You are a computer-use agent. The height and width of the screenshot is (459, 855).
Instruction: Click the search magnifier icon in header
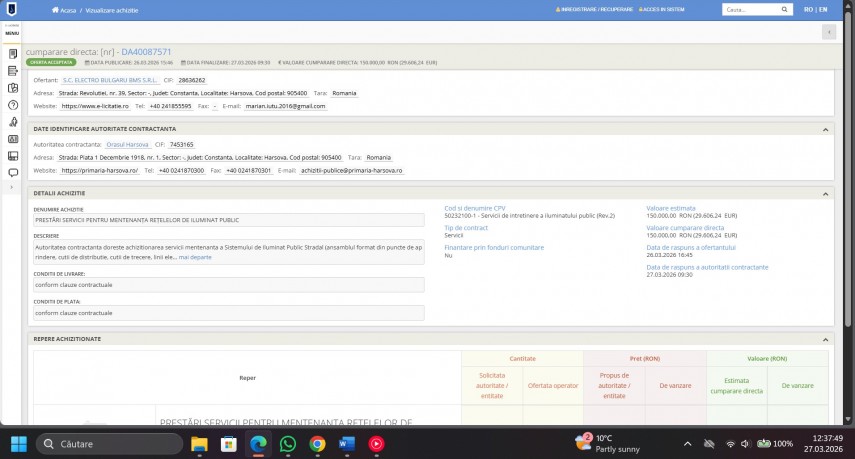click(x=788, y=9)
